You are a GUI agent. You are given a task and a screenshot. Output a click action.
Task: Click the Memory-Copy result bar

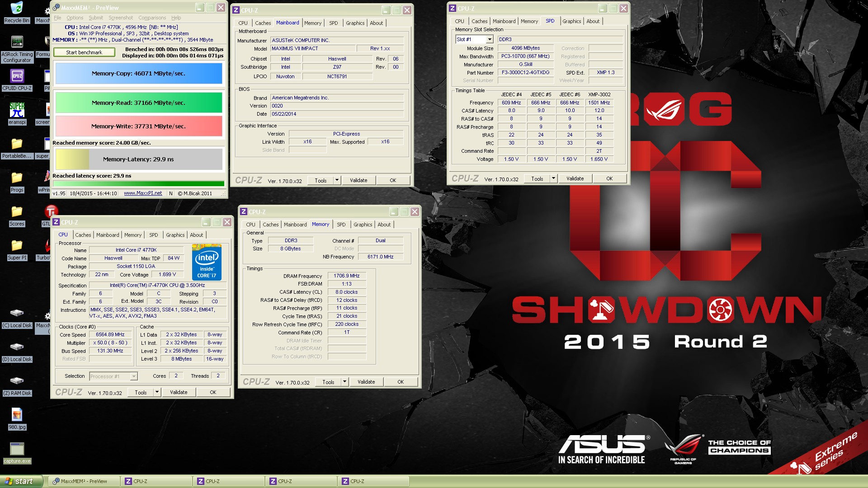click(139, 73)
